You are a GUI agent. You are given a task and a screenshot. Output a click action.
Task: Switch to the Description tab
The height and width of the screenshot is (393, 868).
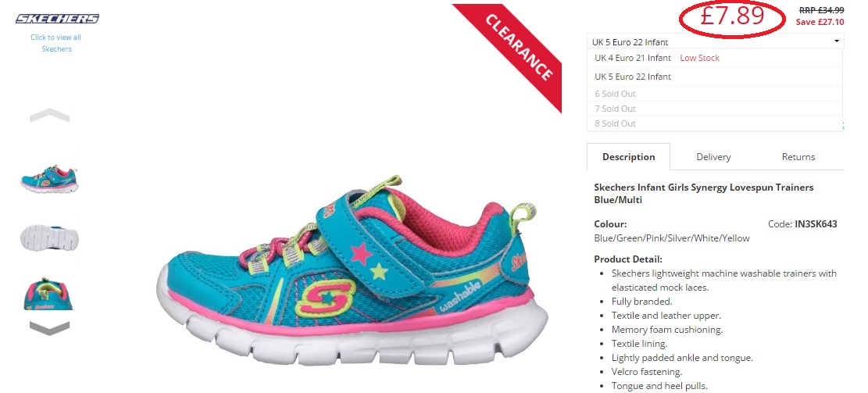click(x=628, y=156)
